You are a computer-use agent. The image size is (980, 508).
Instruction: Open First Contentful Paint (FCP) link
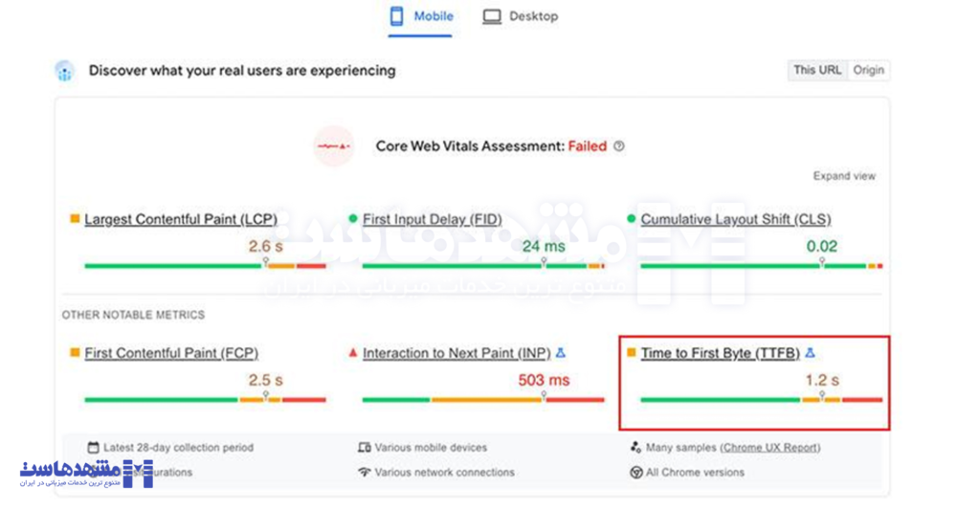click(171, 353)
